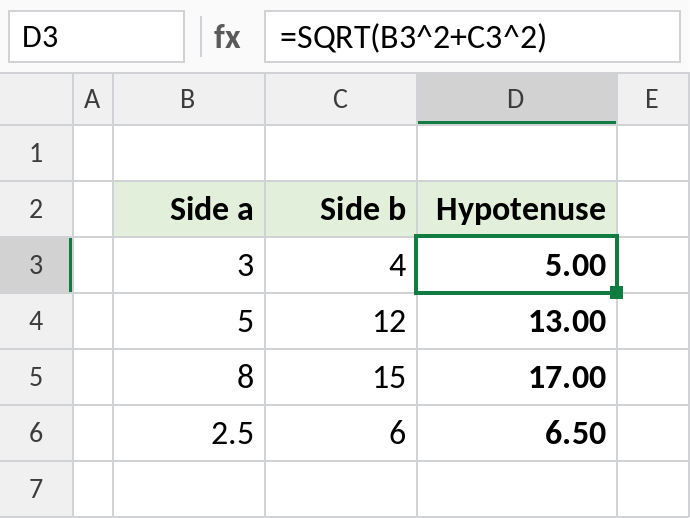
Task: Click the fx insert function icon
Action: [x=227, y=37]
